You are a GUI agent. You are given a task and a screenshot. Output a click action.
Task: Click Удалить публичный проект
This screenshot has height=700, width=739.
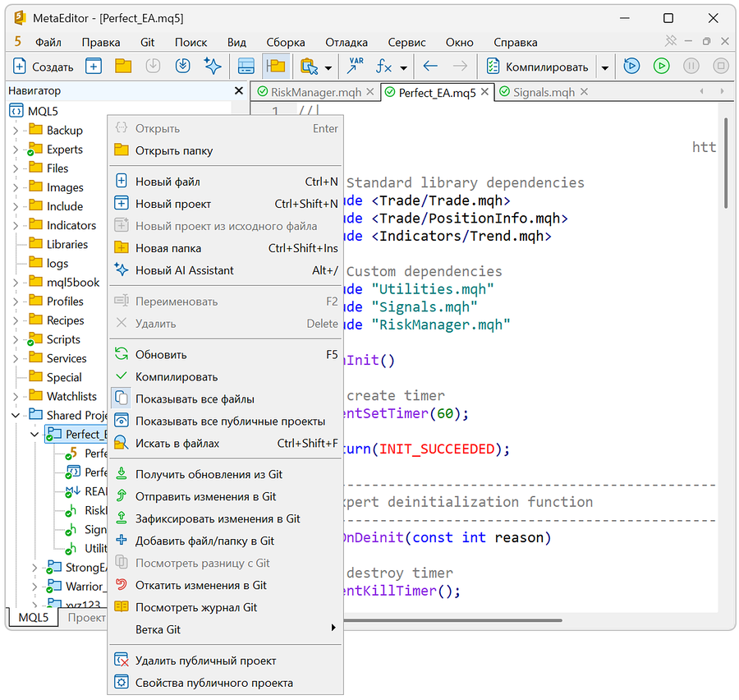click(x=225, y=661)
